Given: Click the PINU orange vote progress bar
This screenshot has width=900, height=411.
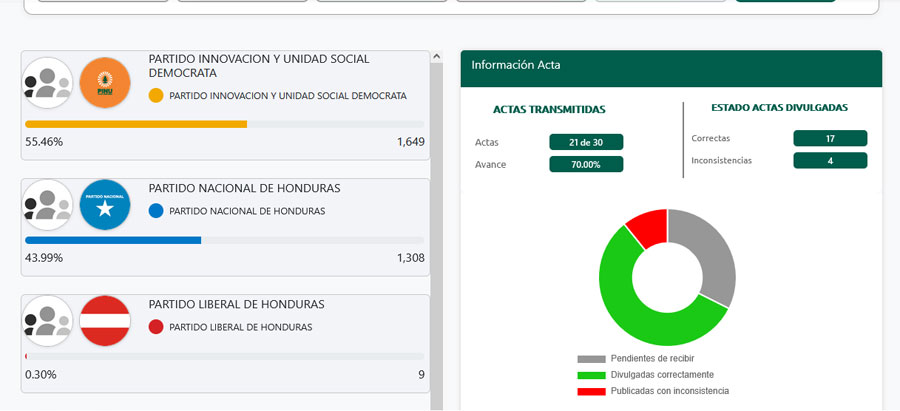Looking at the screenshot, I should point(136,124).
